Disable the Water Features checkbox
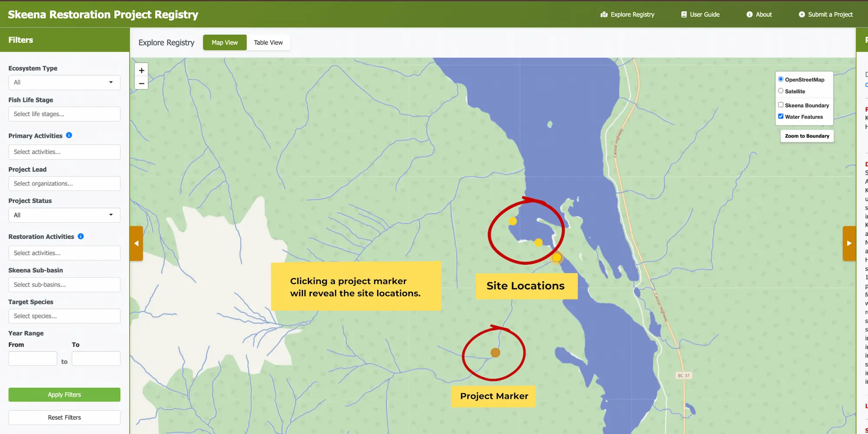This screenshot has width=868, height=434. pyautogui.click(x=781, y=116)
